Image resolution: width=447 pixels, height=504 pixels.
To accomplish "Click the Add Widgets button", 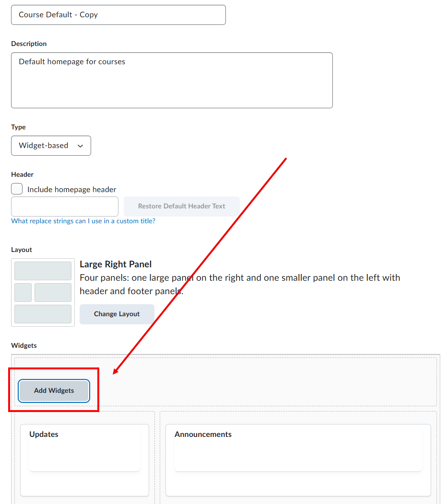I will click(53, 391).
